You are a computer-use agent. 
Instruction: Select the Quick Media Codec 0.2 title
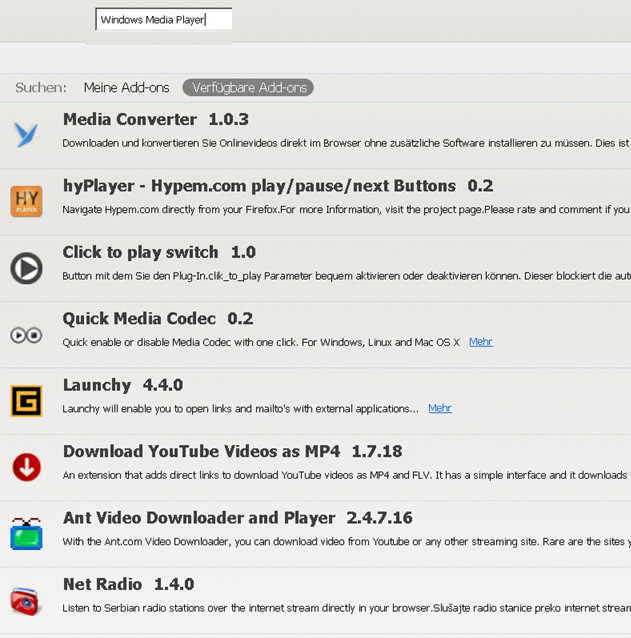click(158, 319)
